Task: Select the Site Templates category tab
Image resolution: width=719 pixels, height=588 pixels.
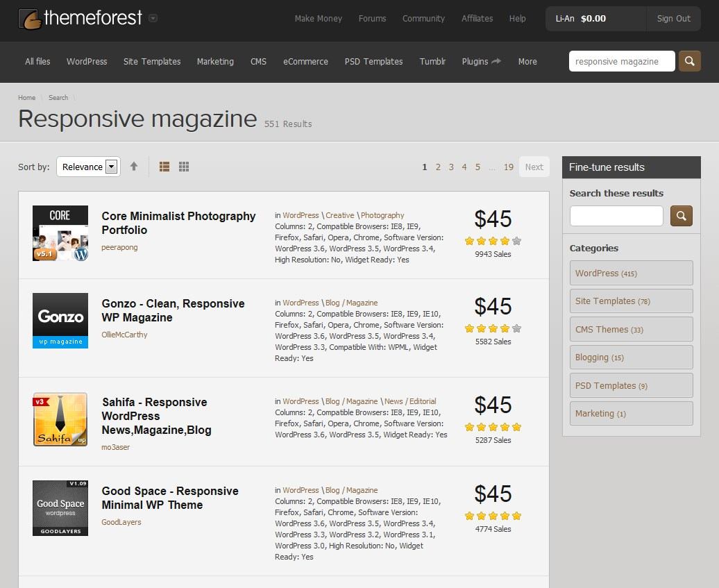Action: [x=152, y=62]
